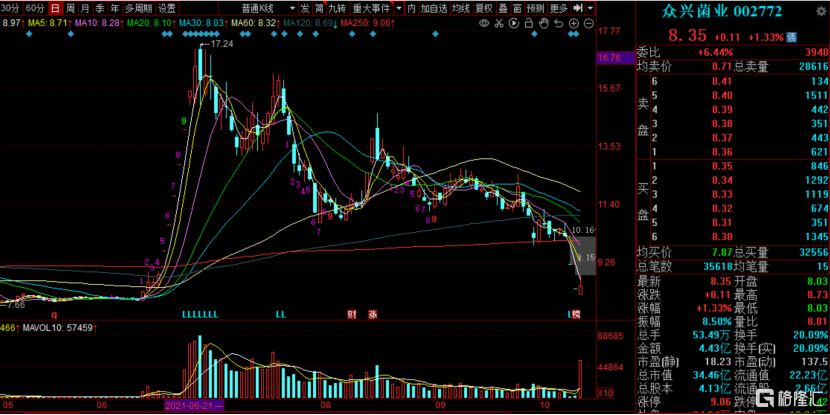Click the MA20: 8.10 legend label

(x=151, y=23)
